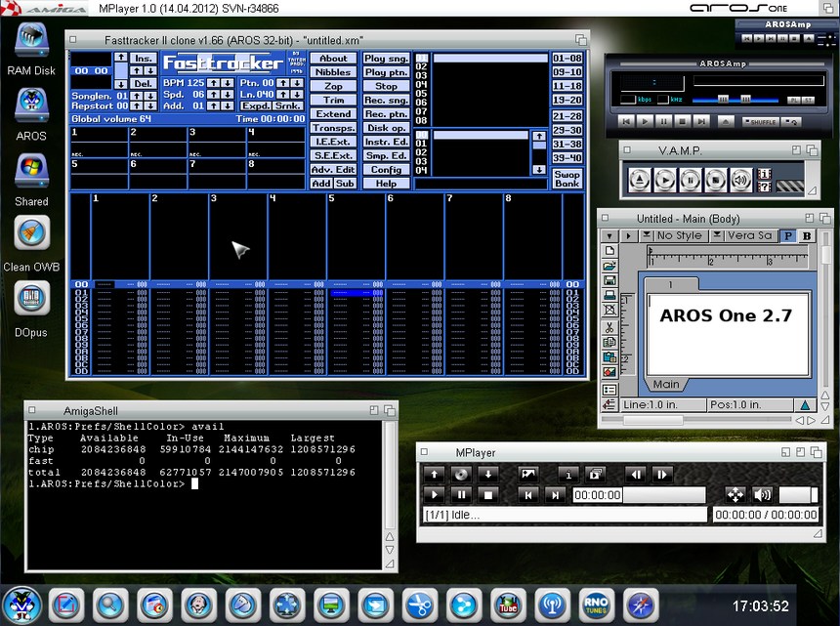Click the AmigaShell vertical scrollbar
This screenshot has width=840, height=626.
[390, 475]
